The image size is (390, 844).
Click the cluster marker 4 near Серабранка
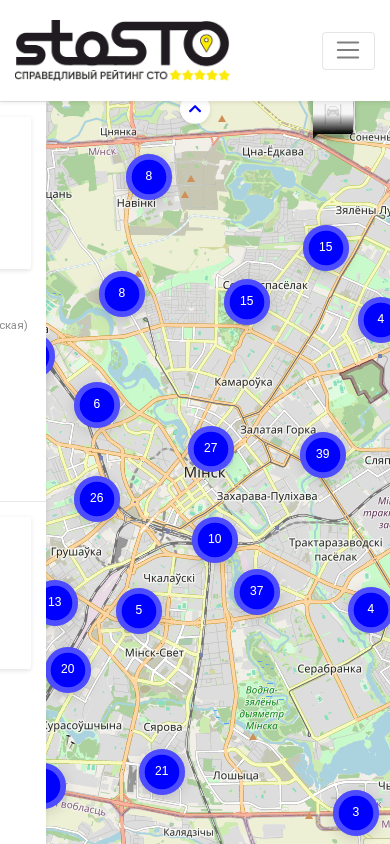pos(370,610)
